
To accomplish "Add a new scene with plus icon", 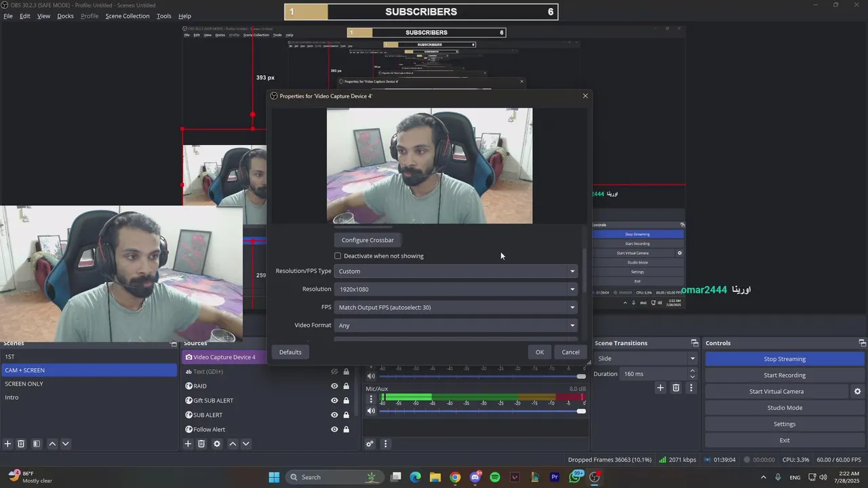I will pyautogui.click(x=7, y=444).
